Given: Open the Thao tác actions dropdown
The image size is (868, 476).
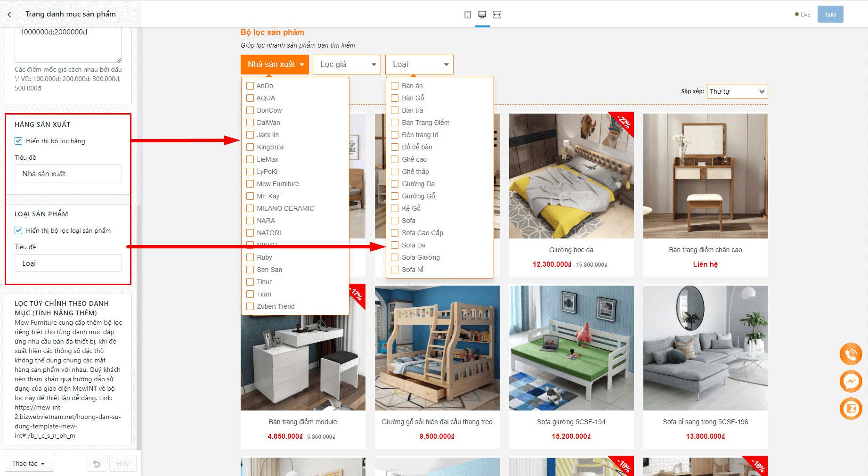Looking at the screenshot, I should pyautogui.click(x=29, y=464).
